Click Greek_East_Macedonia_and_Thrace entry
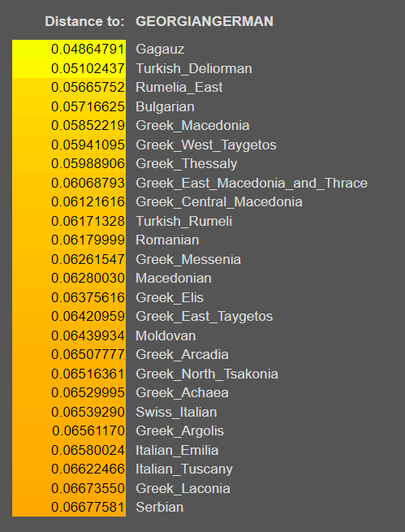 point(252,184)
